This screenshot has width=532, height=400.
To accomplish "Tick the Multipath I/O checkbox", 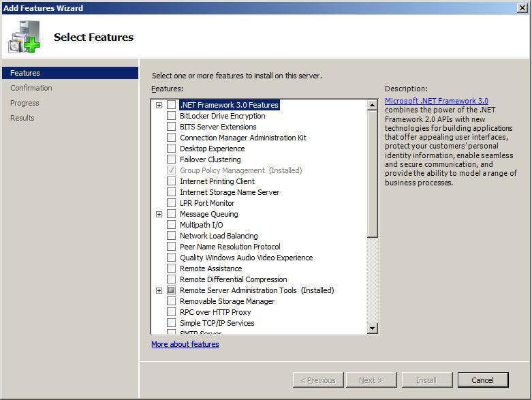I will [172, 225].
